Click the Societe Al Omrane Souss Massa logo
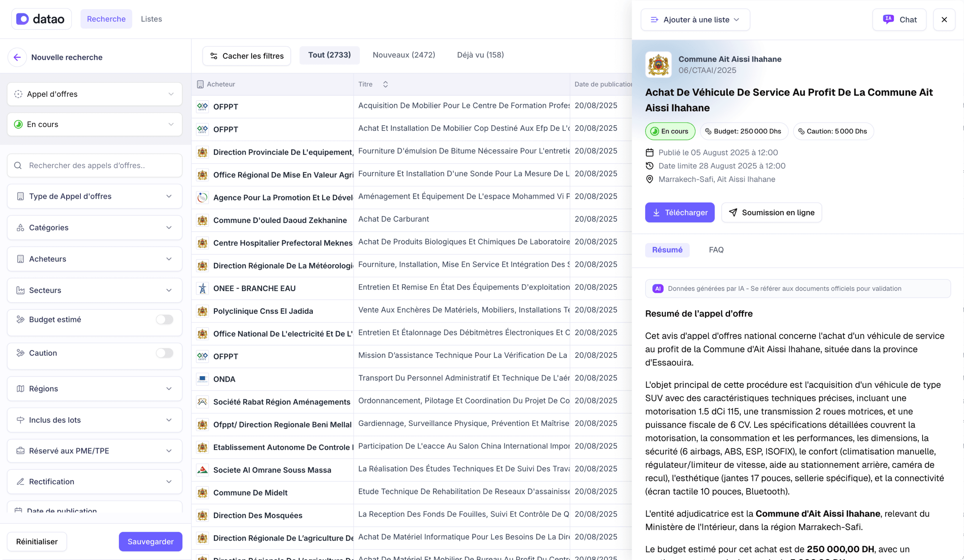The width and height of the screenshot is (964, 560). pyautogui.click(x=202, y=470)
